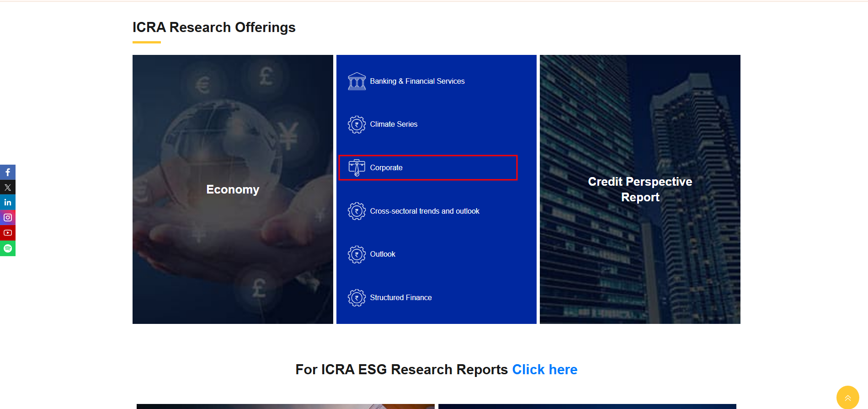Open Banking & Financial Services research
The width and height of the screenshot is (868, 409).
(417, 81)
